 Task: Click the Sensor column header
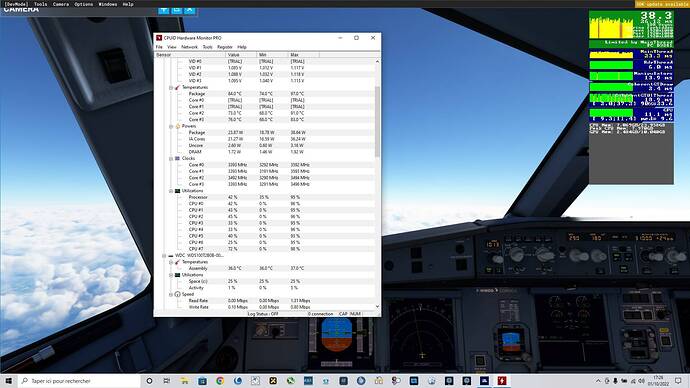(x=190, y=55)
